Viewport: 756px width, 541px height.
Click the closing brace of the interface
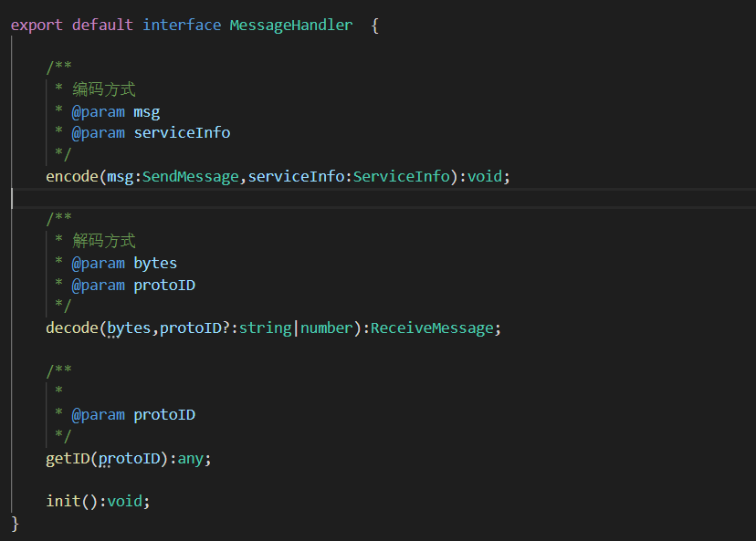(15, 523)
